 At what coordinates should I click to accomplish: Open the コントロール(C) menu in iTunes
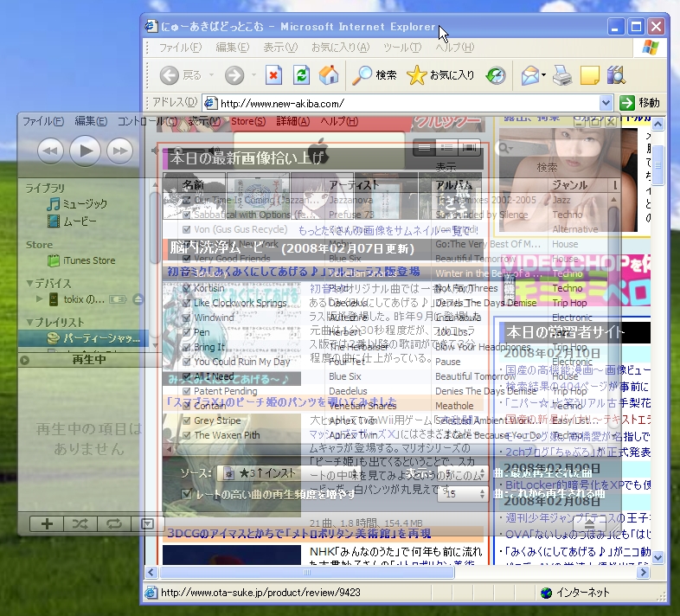[147, 121]
